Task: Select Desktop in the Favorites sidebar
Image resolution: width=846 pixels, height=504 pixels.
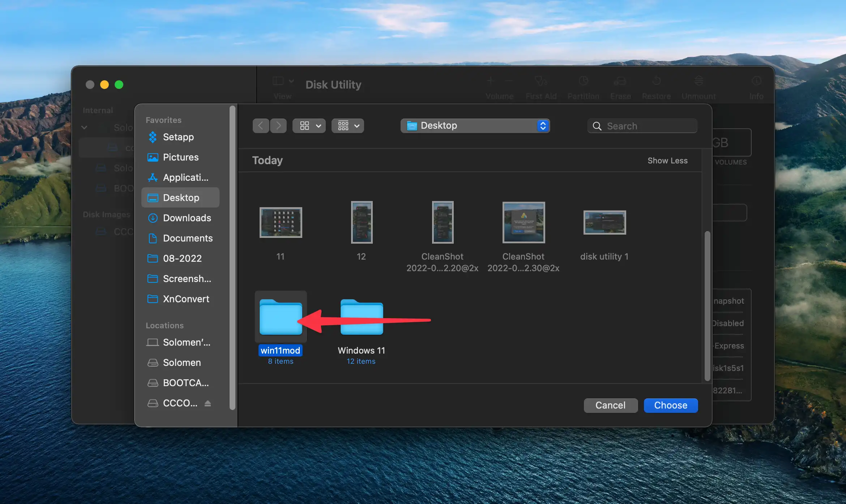Action: click(180, 197)
